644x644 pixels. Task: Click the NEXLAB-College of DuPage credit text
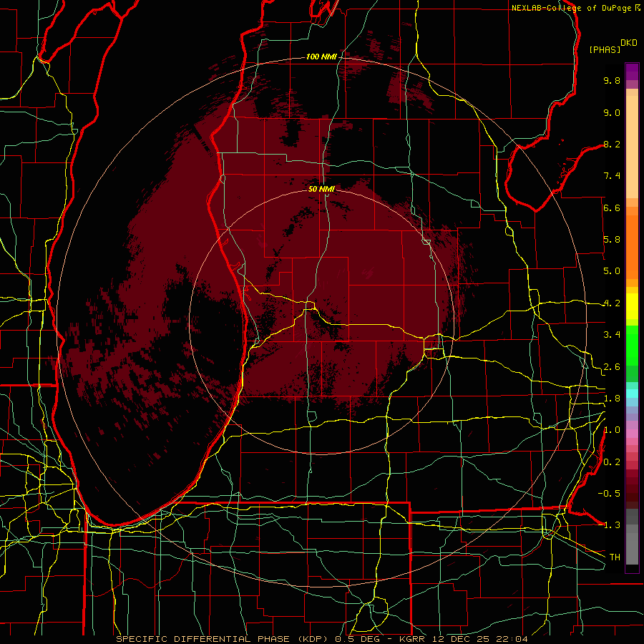571,8
